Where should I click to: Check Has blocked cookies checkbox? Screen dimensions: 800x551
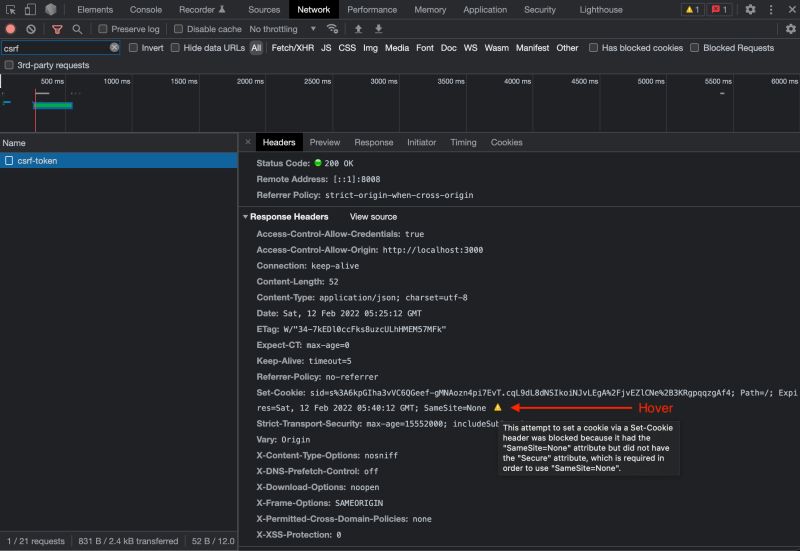(x=593, y=47)
